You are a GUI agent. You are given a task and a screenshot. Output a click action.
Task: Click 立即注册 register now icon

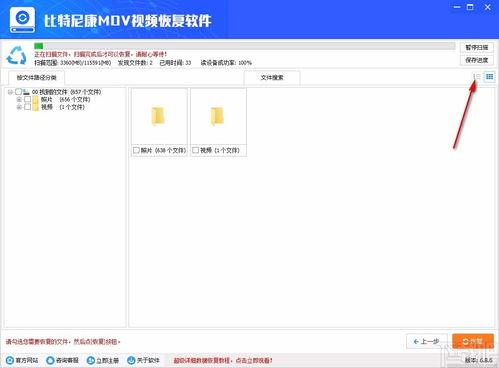[91, 360]
